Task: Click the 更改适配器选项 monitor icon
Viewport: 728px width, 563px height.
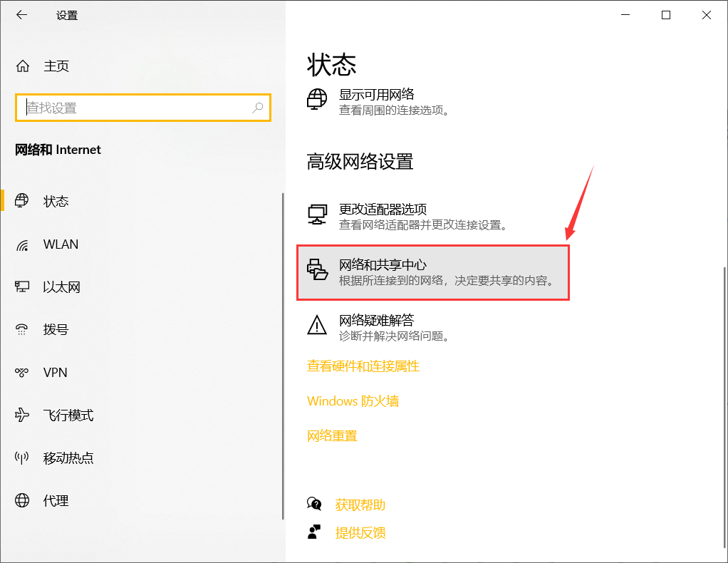Action: (x=317, y=212)
